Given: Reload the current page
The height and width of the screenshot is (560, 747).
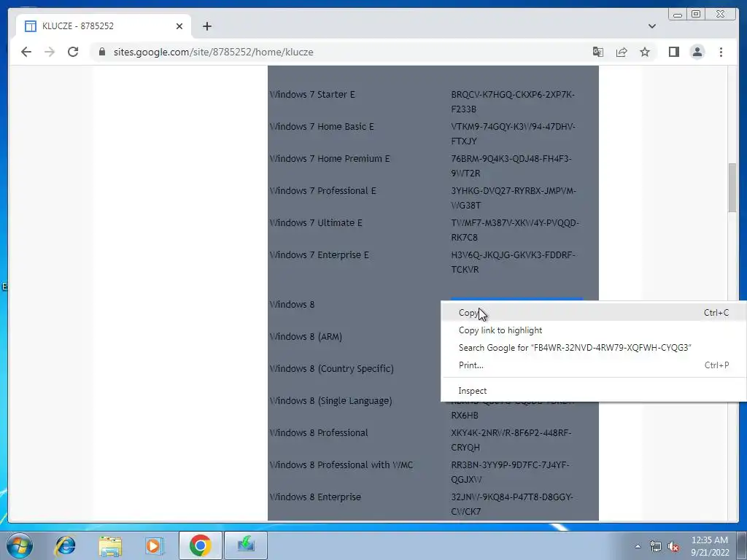Looking at the screenshot, I should (x=73, y=52).
